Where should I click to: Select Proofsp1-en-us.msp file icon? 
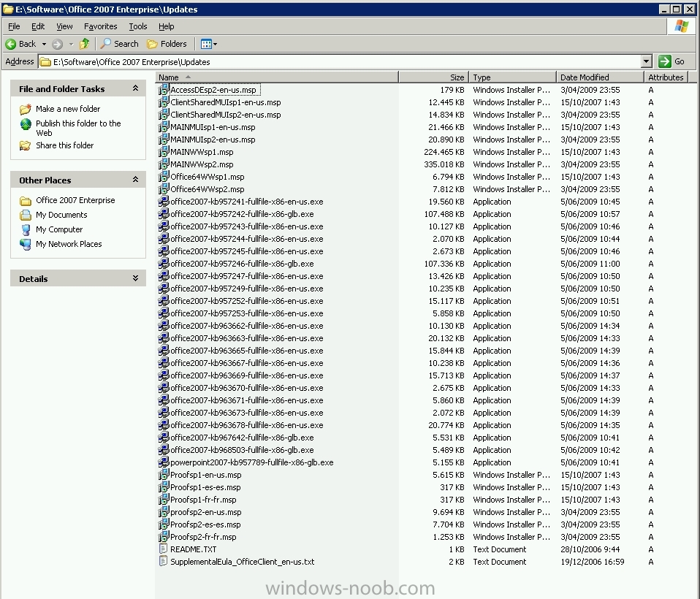164,475
